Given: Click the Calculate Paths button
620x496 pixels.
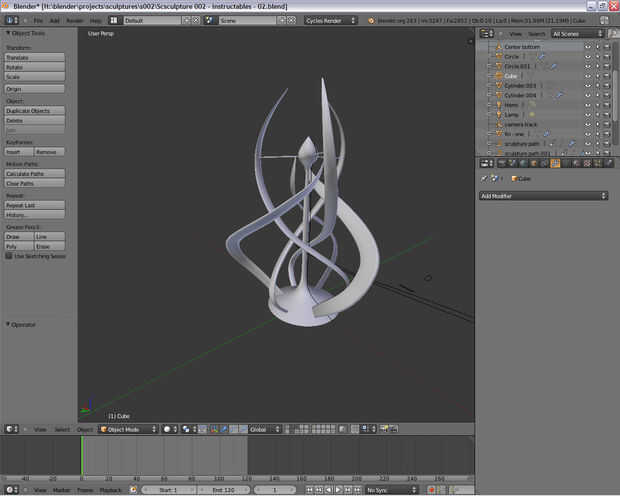Looking at the screenshot, I should point(35,174).
